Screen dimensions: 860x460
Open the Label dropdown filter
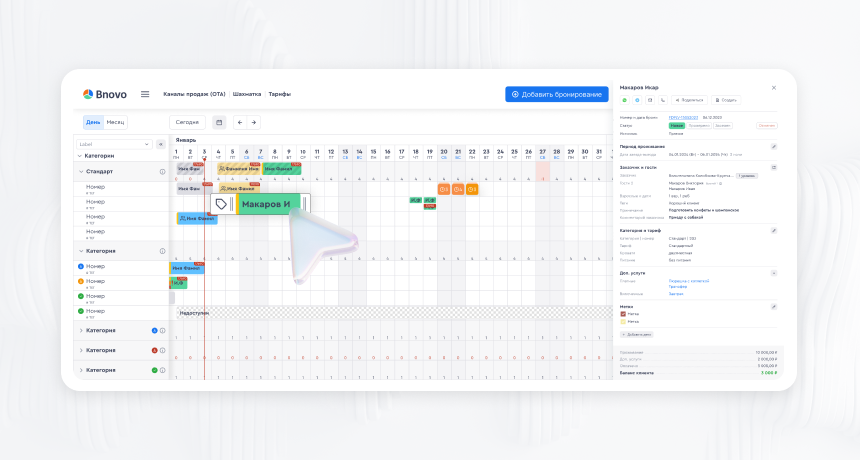click(x=115, y=144)
